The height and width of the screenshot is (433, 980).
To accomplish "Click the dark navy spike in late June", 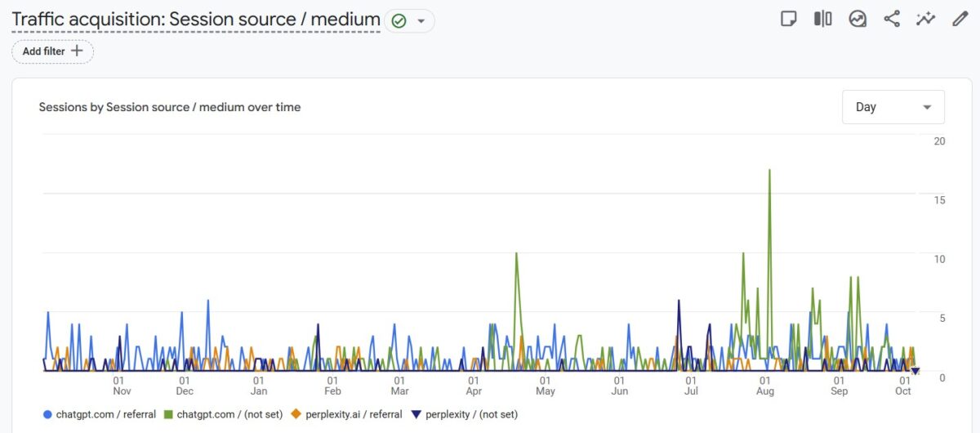I will (679, 301).
